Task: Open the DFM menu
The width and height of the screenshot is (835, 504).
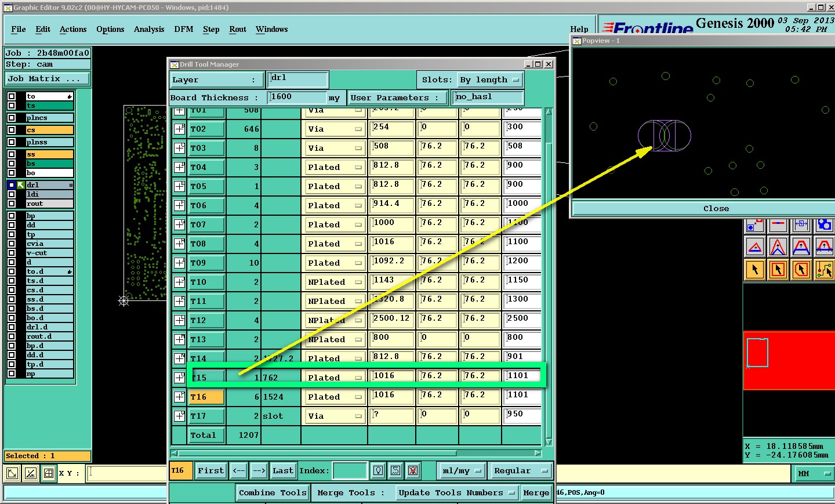Action: 184,29
